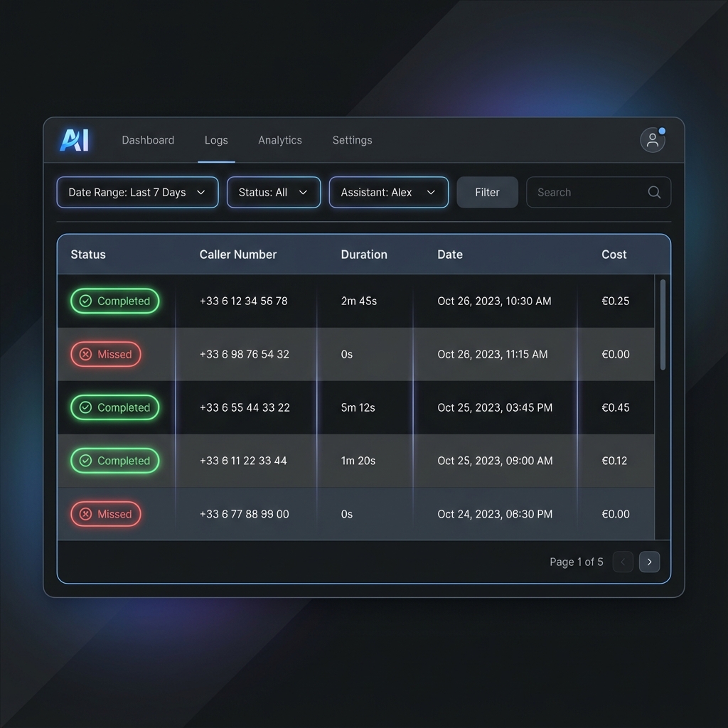
Task: Click the AI logo icon
Action: (75, 140)
